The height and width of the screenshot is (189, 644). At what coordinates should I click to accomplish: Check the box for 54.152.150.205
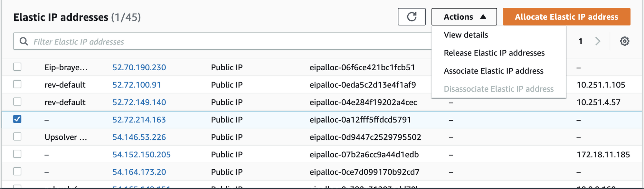pyautogui.click(x=17, y=154)
